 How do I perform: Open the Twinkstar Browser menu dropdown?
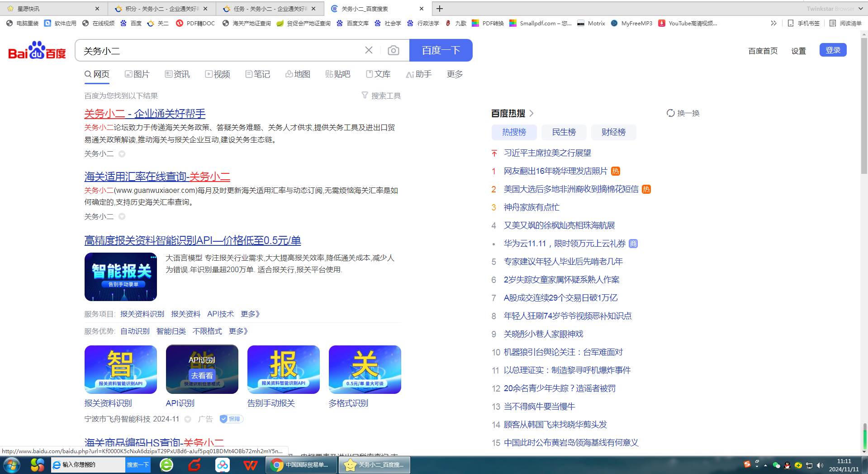(861, 9)
